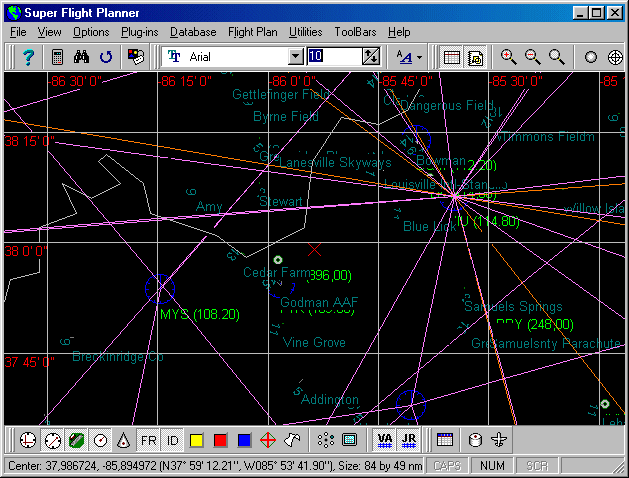Image resolution: width=629 pixels, height=478 pixels.
Task: Click the airplane icon in bottom toolbar
Action: pos(500,440)
